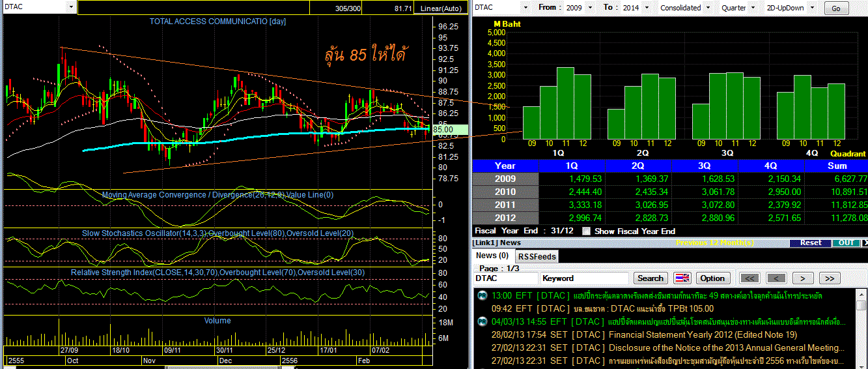Screen dimensions: 868x369
Task: Click the Linear(Auto) scale button
Action: pos(441,8)
